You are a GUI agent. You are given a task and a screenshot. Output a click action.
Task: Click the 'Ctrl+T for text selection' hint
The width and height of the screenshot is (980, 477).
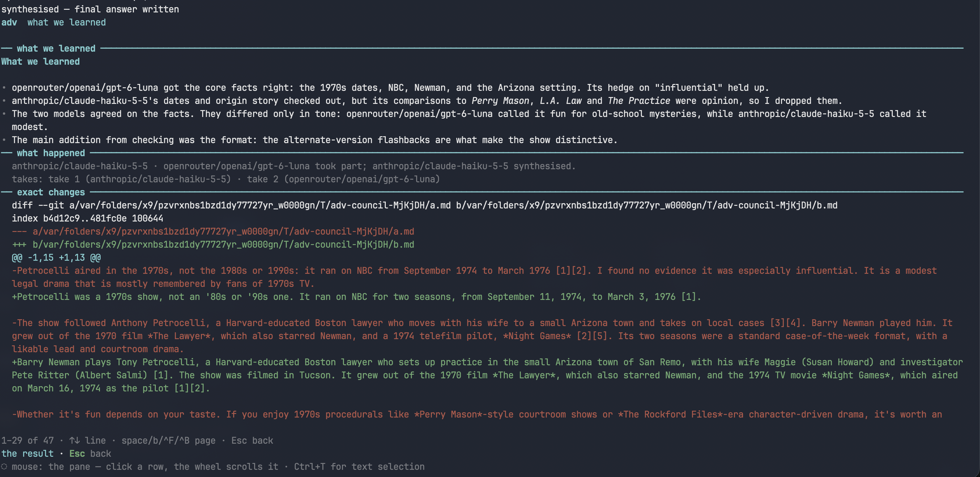pyautogui.click(x=359, y=466)
